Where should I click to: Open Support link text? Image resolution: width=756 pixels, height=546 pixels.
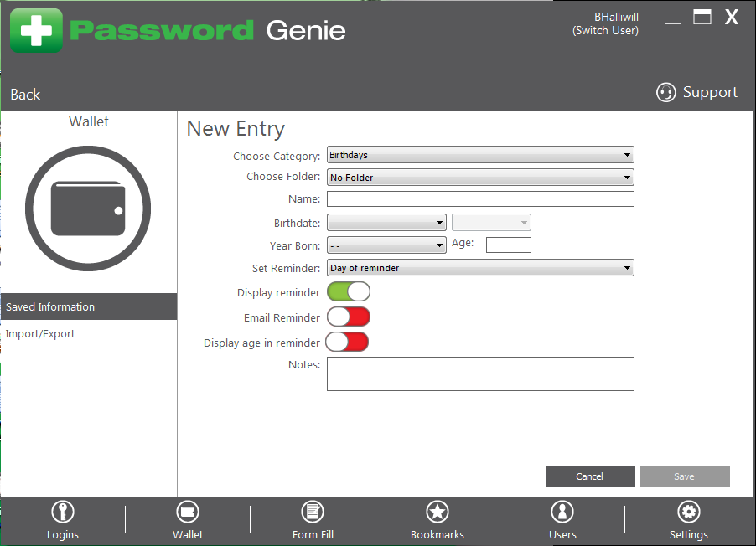710,92
